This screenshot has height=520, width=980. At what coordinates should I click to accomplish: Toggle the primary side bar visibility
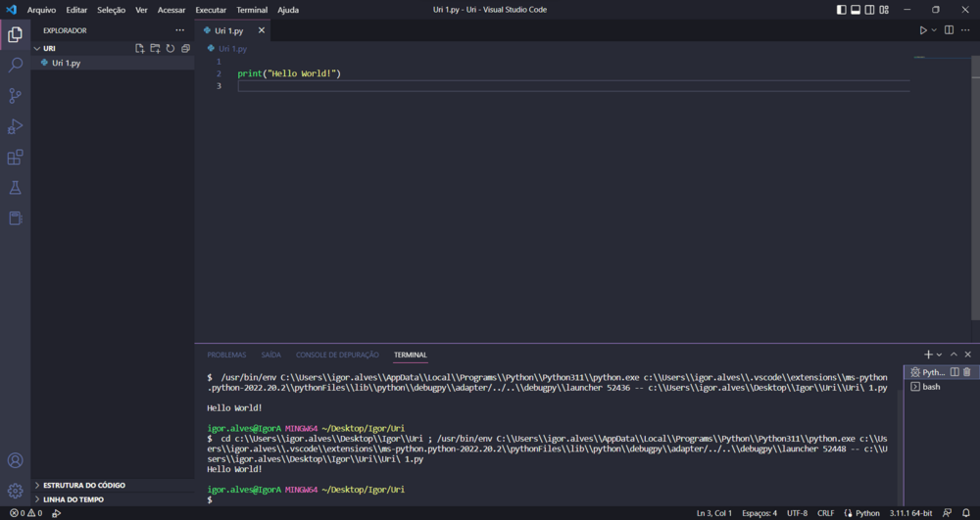tap(841, 10)
